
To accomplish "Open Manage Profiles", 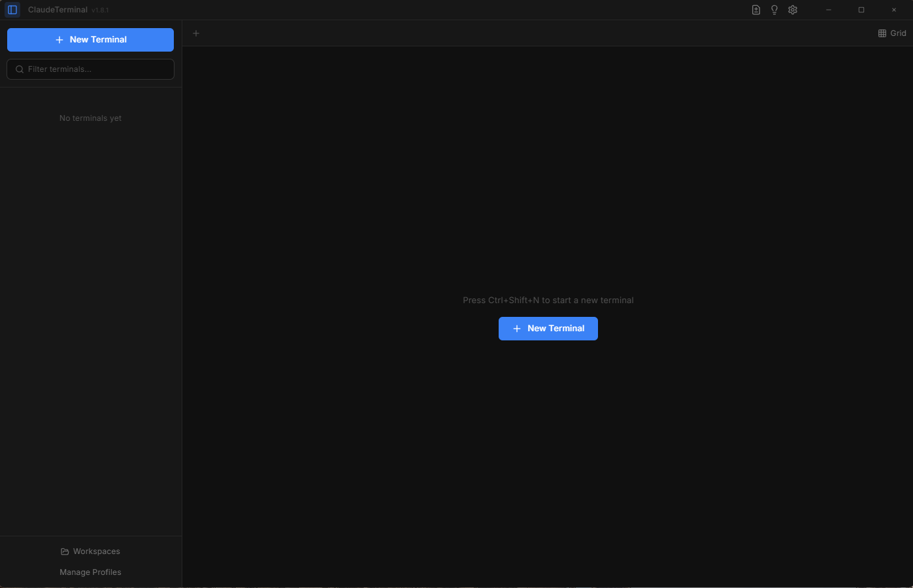I will point(90,572).
